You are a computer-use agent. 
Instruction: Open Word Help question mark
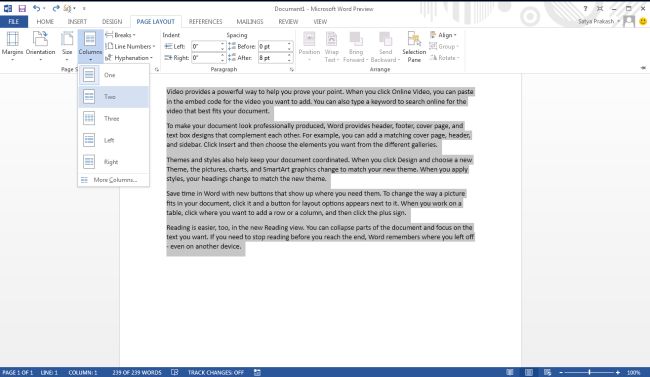tap(585, 9)
